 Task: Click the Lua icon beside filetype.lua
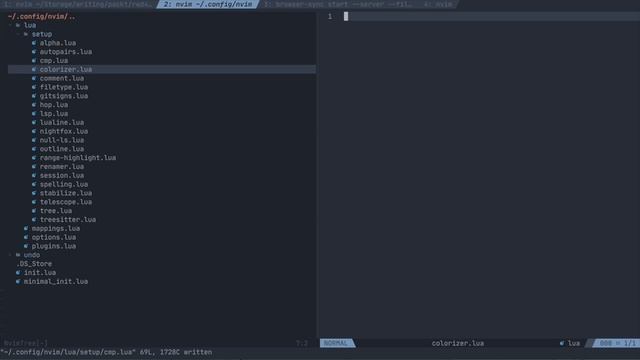[x=34, y=87]
